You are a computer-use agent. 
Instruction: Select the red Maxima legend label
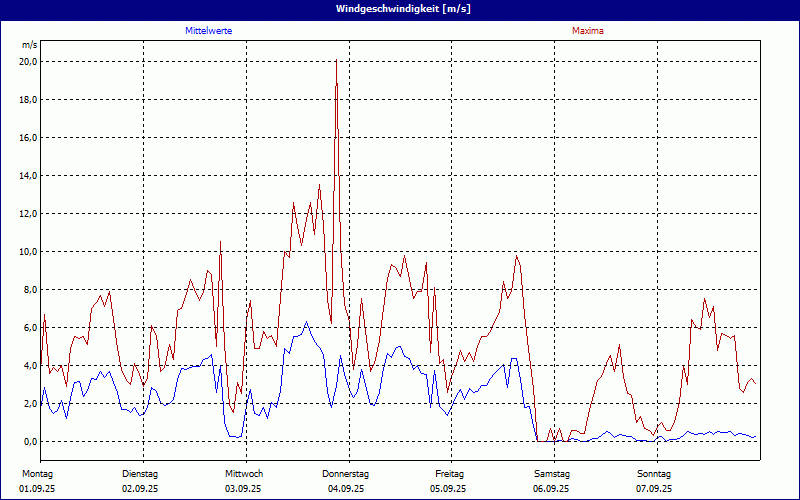point(588,31)
